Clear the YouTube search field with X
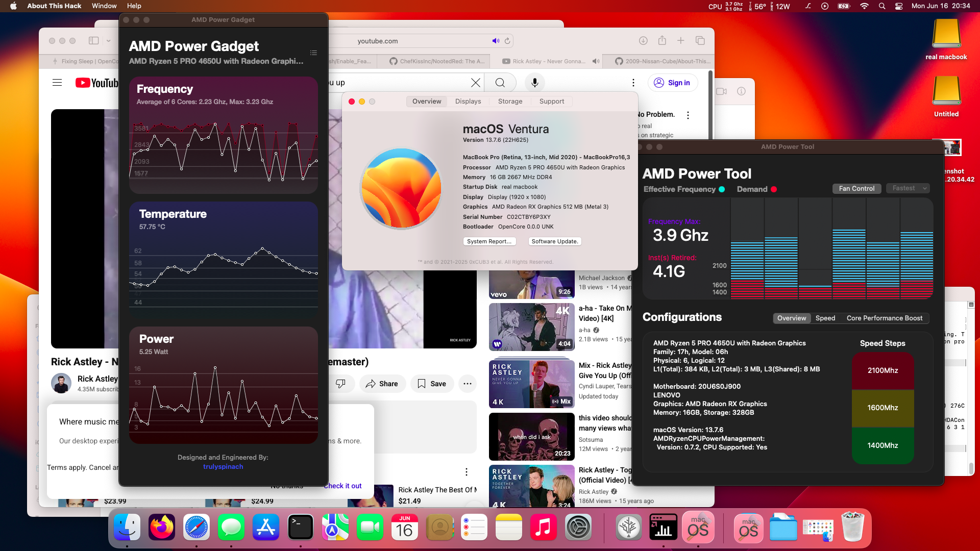 [x=475, y=83]
